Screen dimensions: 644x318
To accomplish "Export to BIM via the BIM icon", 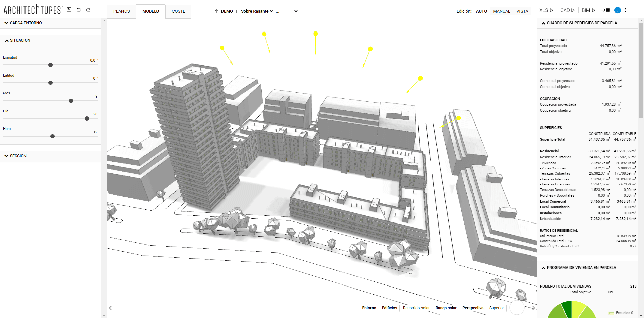I will coord(588,10).
